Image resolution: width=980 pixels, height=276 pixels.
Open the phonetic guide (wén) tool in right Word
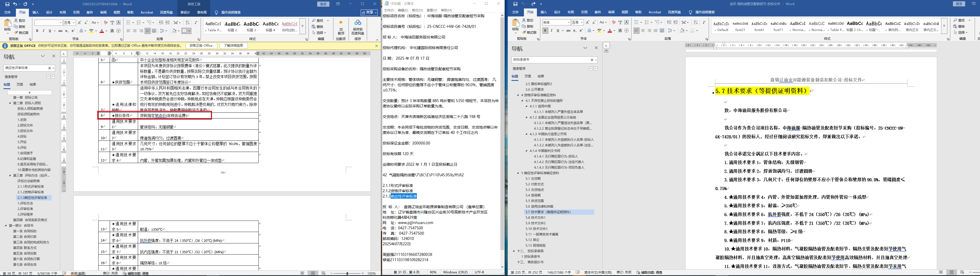(x=620, y=23)
